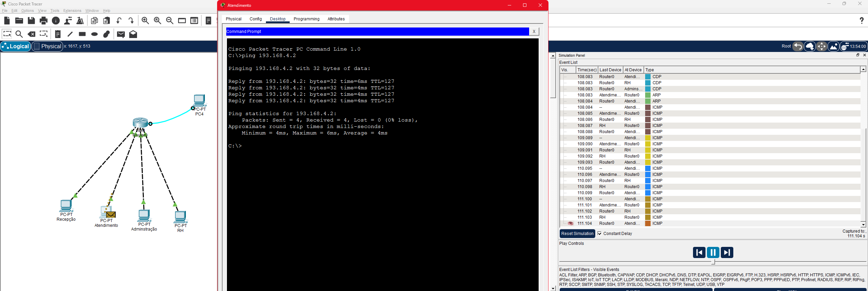Print the workspace using the printer icon

click(43, 21)
